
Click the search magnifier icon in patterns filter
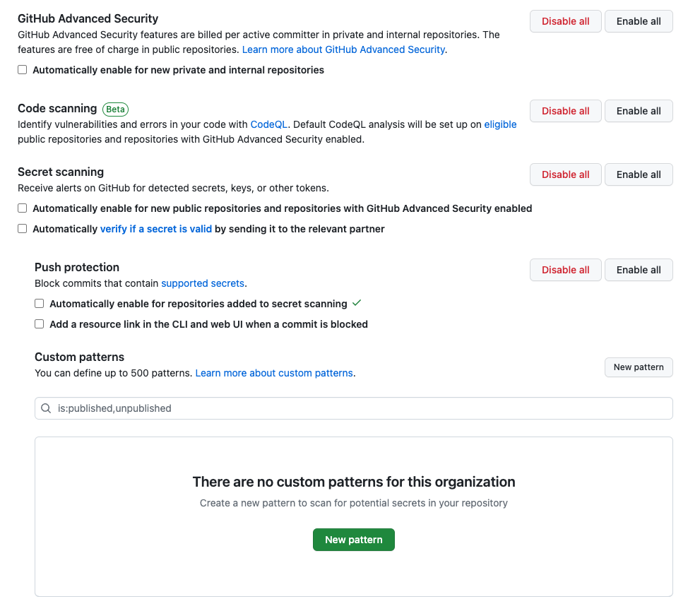click(x=46, y=408)
